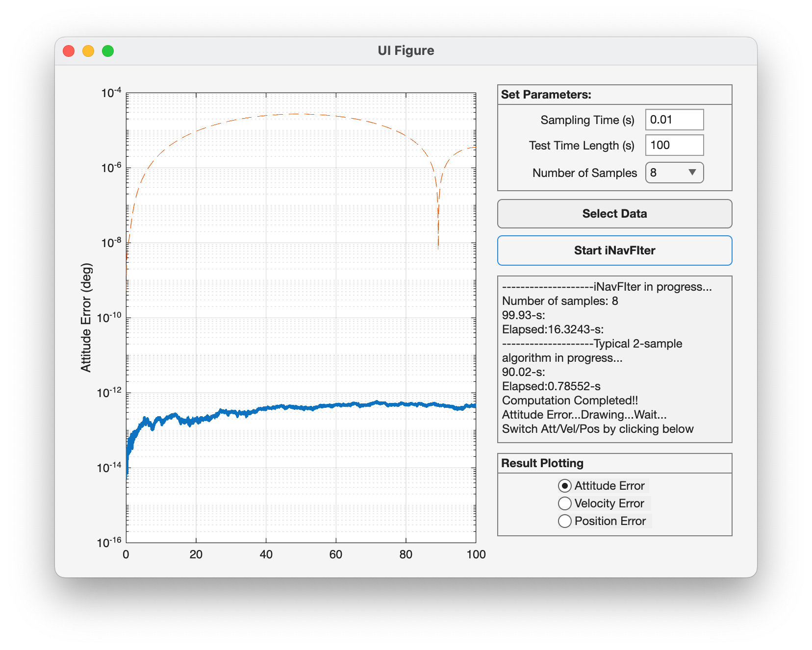Click the 'Number of Samples' label

point(584,173)
